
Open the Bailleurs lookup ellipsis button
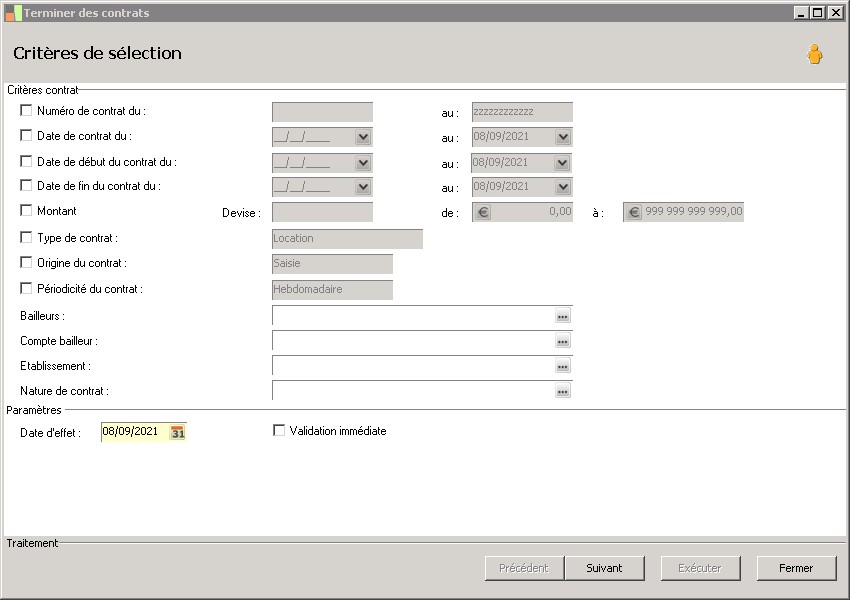[563, 316]
